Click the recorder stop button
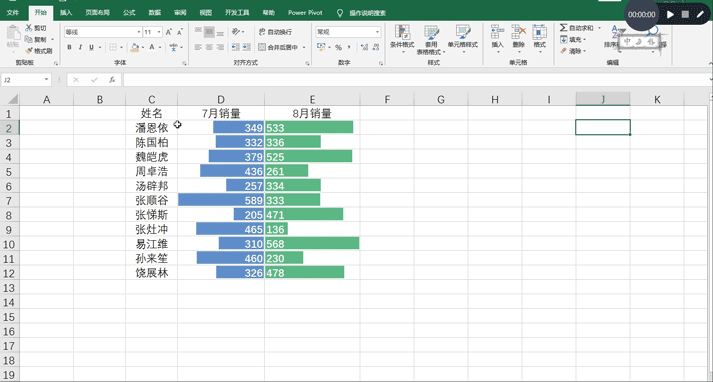The image size is (713, 382). (685, 15)
